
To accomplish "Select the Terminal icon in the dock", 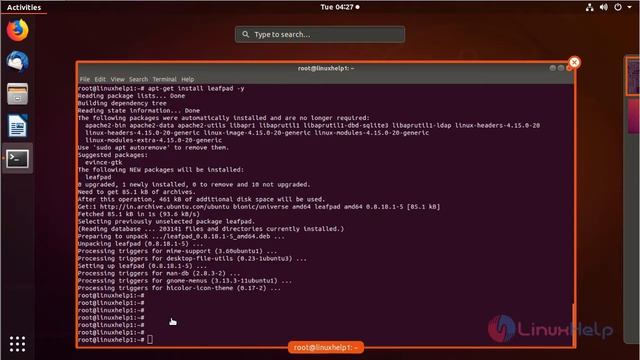I will [18, 158].
